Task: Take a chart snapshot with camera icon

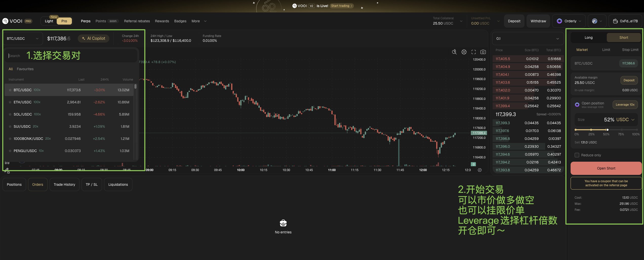Action: coord(483,52)
